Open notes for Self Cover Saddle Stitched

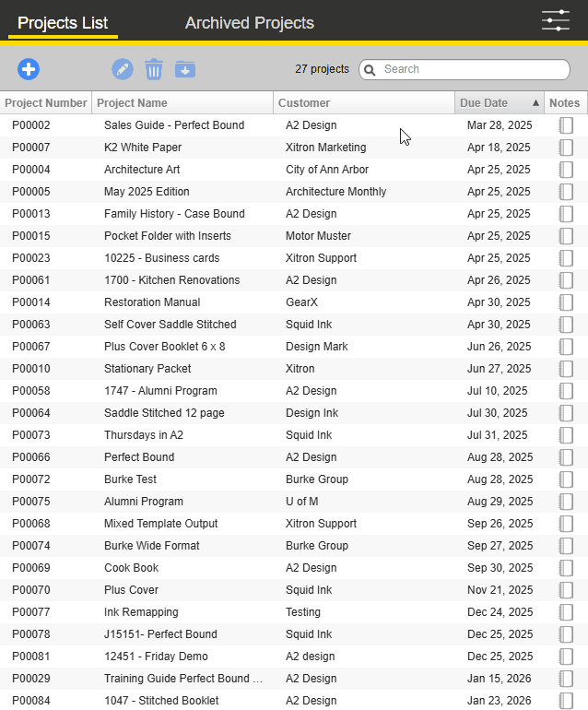pos(566,325)
